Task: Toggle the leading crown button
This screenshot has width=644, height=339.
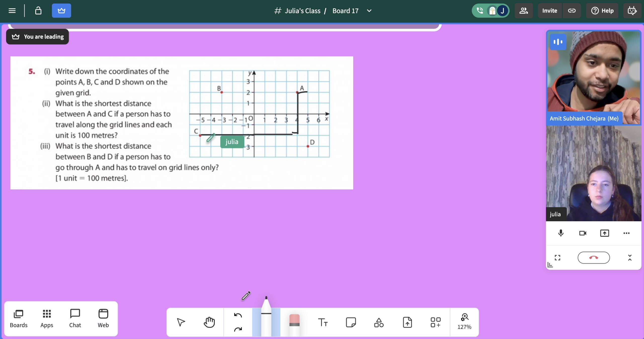Action: coord(61,11)
